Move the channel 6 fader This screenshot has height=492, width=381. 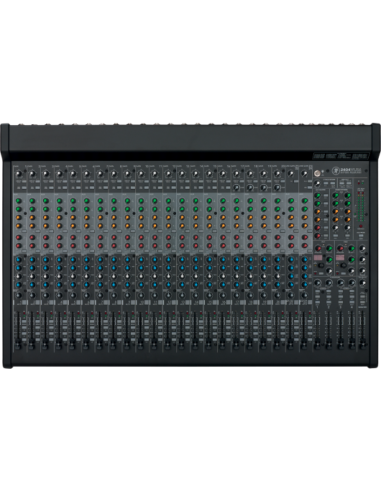coord(86,344)
